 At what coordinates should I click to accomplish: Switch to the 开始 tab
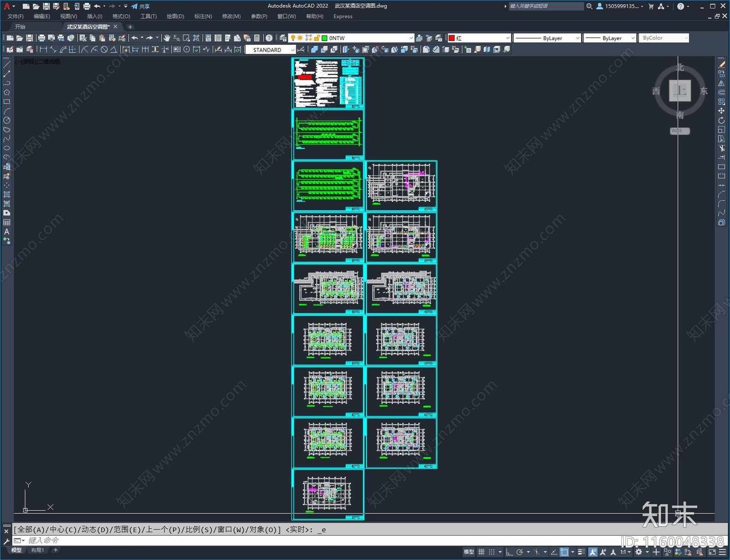tap(20, 27)
